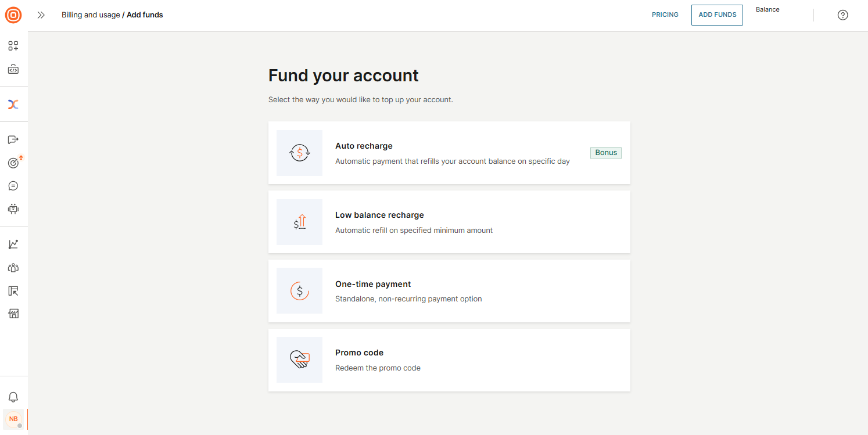The image size is (868, 435).
Task: Open the analytics line chart icon
Action: coord(13,245)
